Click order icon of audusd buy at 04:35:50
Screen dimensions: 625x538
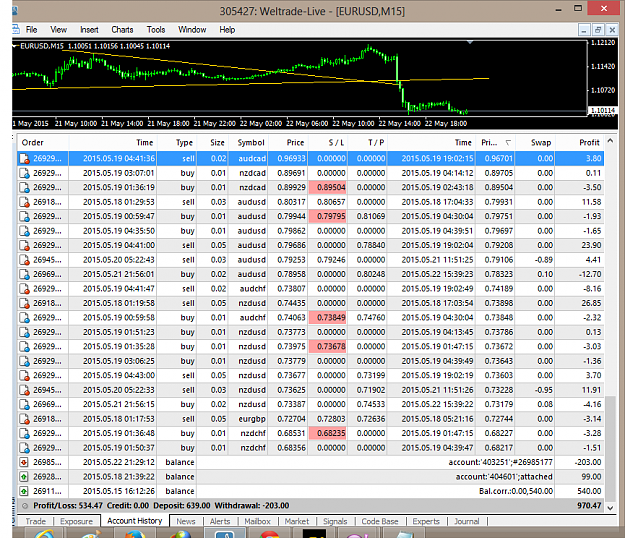pos(25,231)
